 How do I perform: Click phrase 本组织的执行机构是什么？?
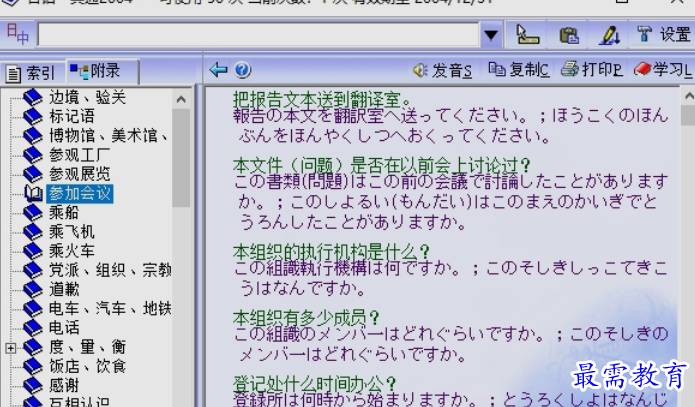(x=331, y=252)
